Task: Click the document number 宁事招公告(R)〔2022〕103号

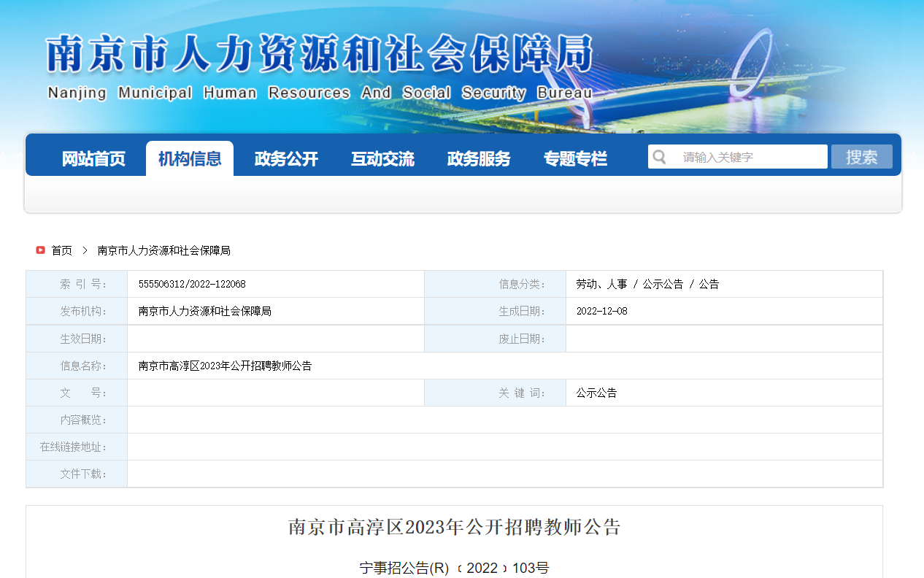Action: [454, 568]
